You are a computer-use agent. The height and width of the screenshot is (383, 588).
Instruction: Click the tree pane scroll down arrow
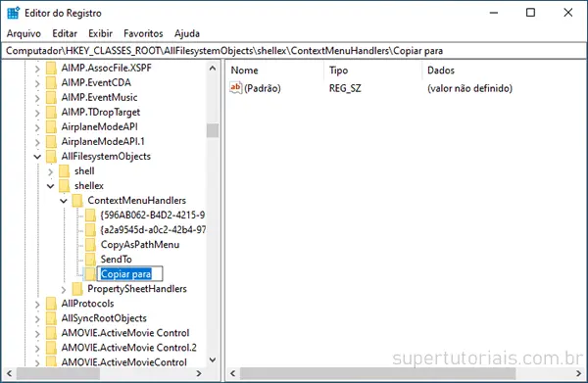click(213, 360)
